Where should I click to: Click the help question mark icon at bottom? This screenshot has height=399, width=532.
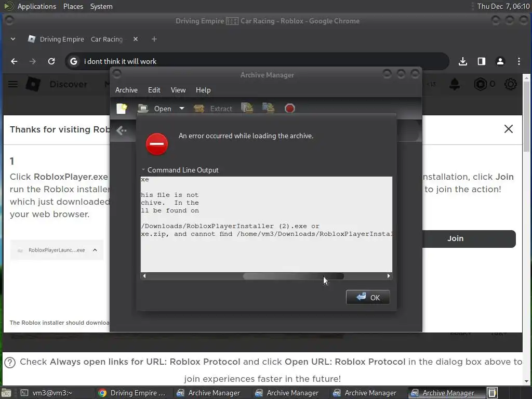click(10, 362)
